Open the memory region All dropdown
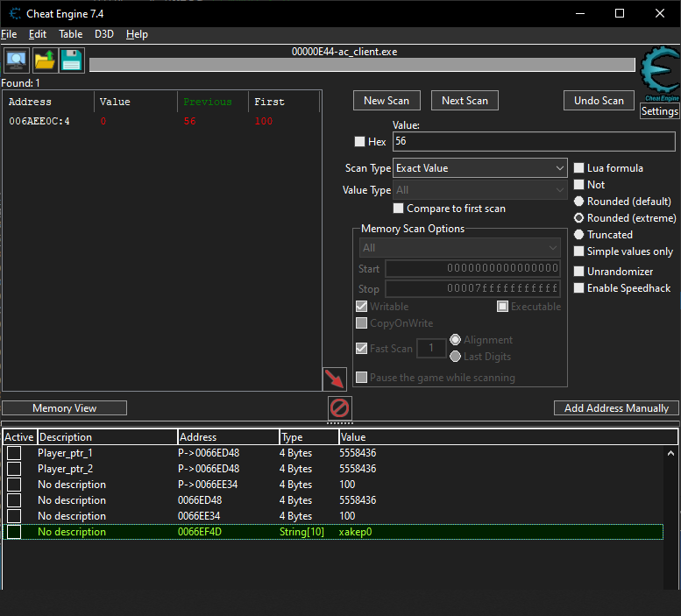This screenshot has width=681, height=616. (x=459, y=248)
